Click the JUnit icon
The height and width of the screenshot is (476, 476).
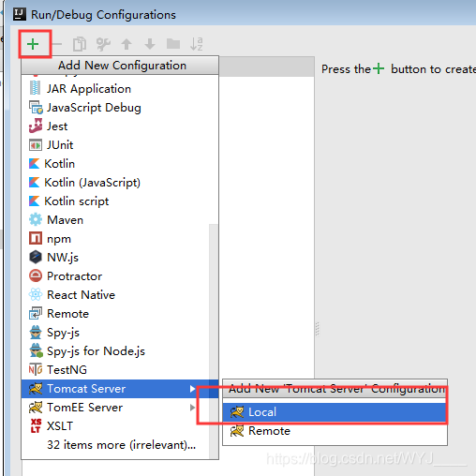tap(36, 145)
